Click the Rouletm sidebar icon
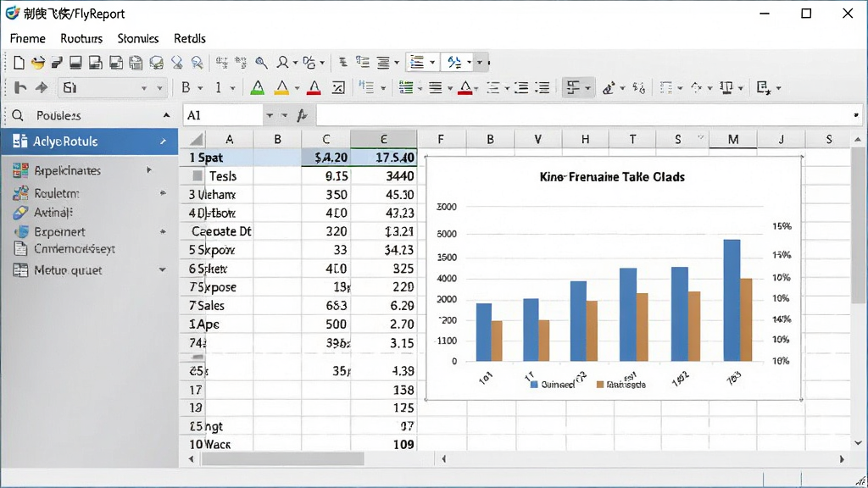 pos(20,193)
